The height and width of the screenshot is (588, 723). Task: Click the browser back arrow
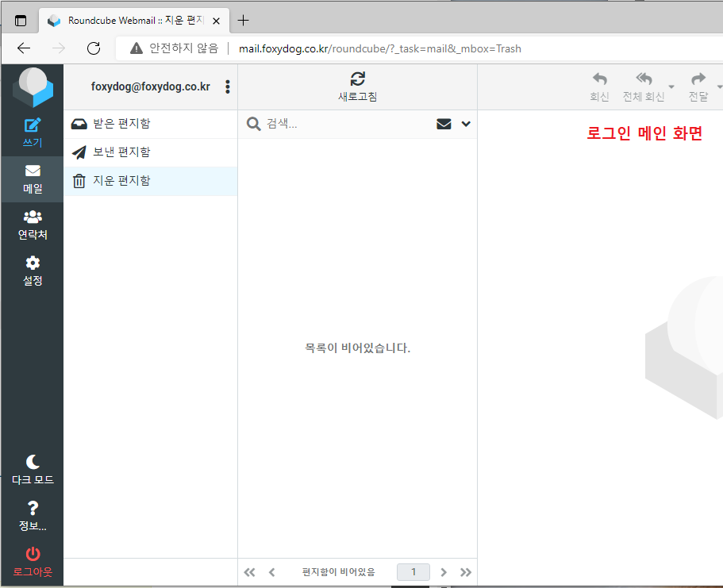pyautogui.click(x=24, y=48)
